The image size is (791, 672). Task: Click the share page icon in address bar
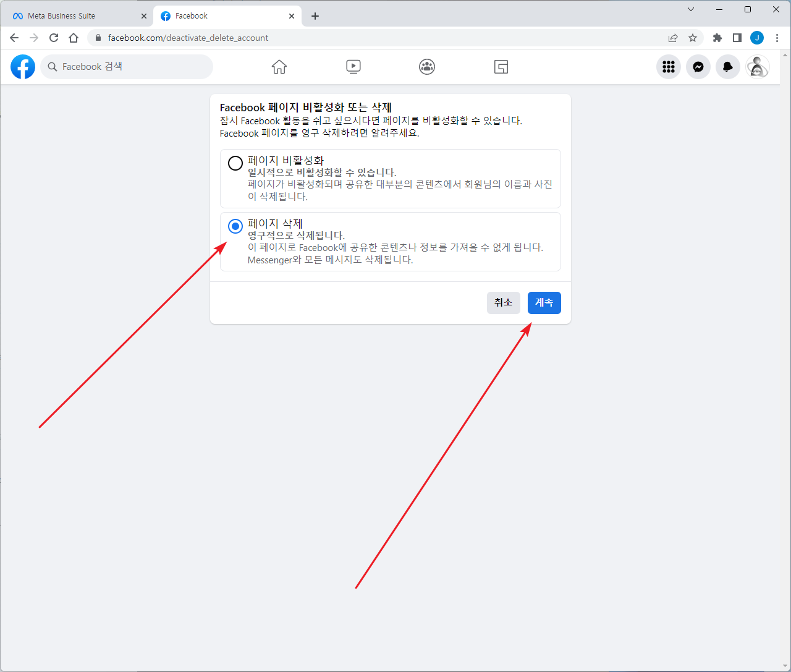673,38
